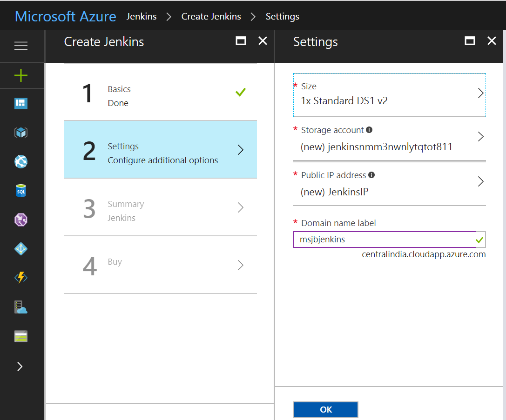The width and height of the screenshot is (506, 420).
Task: Open step 3 Summary
Action: (161, 207)
